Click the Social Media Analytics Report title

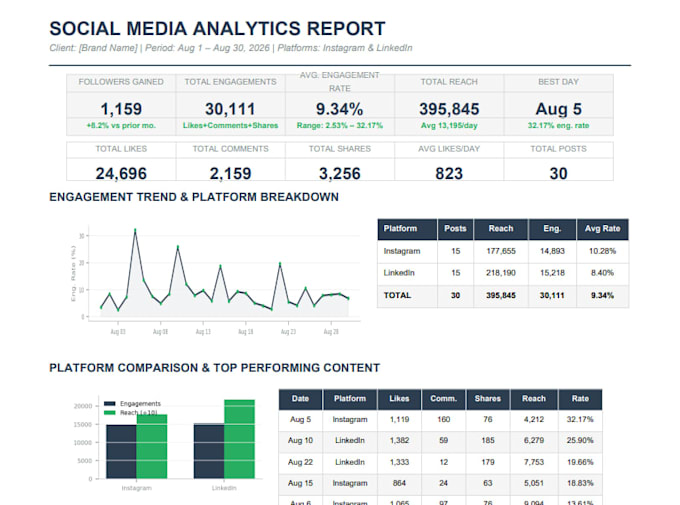217,29
